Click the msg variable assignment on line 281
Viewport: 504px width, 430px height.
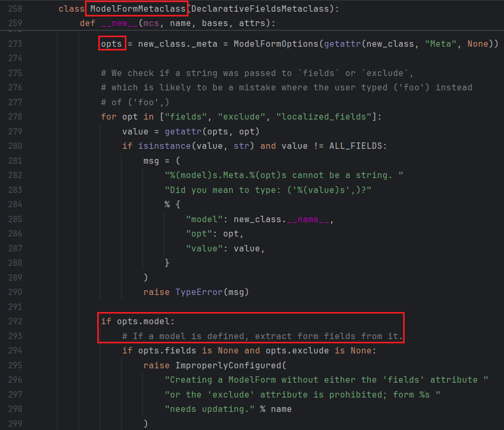[x=151, y=159]
